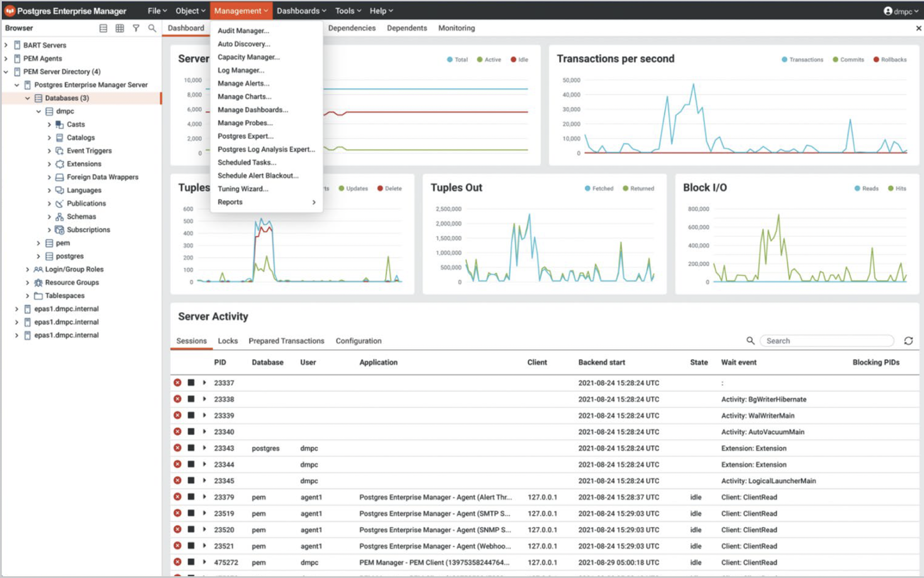This screenshot has height=578, width=924.
Task: Open the Tuning Wizard entry
Action: (243, 189)
